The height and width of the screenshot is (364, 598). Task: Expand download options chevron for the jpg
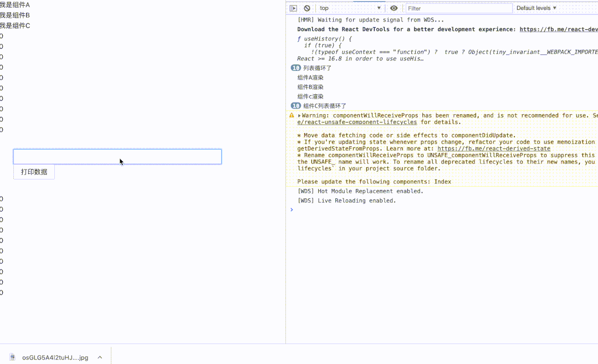(100, 357)
